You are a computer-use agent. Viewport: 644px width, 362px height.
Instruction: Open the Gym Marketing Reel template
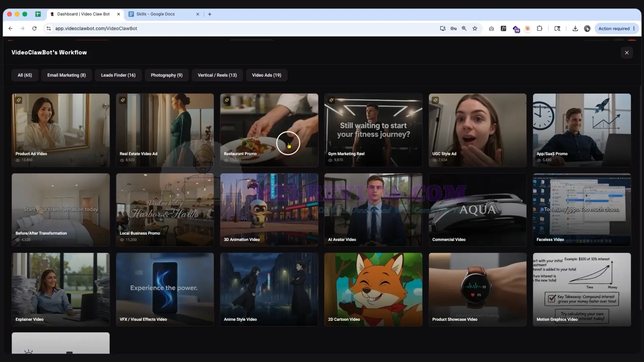[373, 130]
